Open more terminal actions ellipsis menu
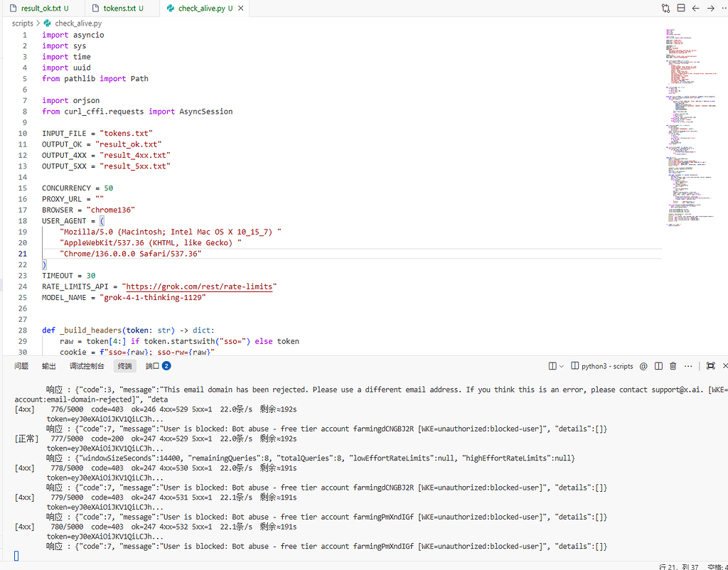This screenshot has height=570, width=728. point(688,366)
